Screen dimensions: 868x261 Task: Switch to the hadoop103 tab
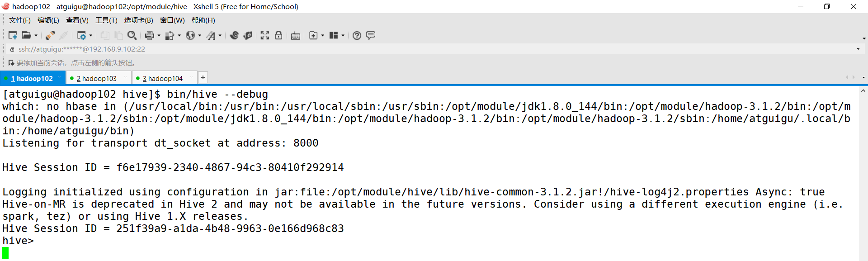pyautogui.click(x=96, y=78)
